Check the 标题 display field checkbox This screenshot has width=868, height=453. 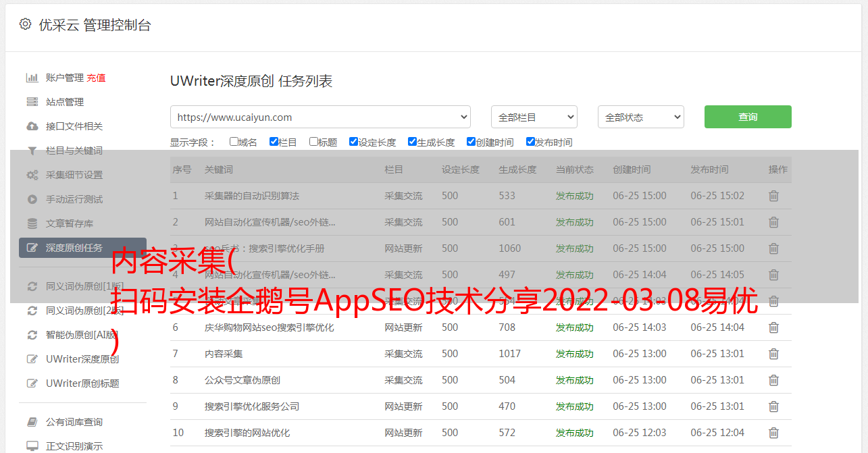(313, 142)
